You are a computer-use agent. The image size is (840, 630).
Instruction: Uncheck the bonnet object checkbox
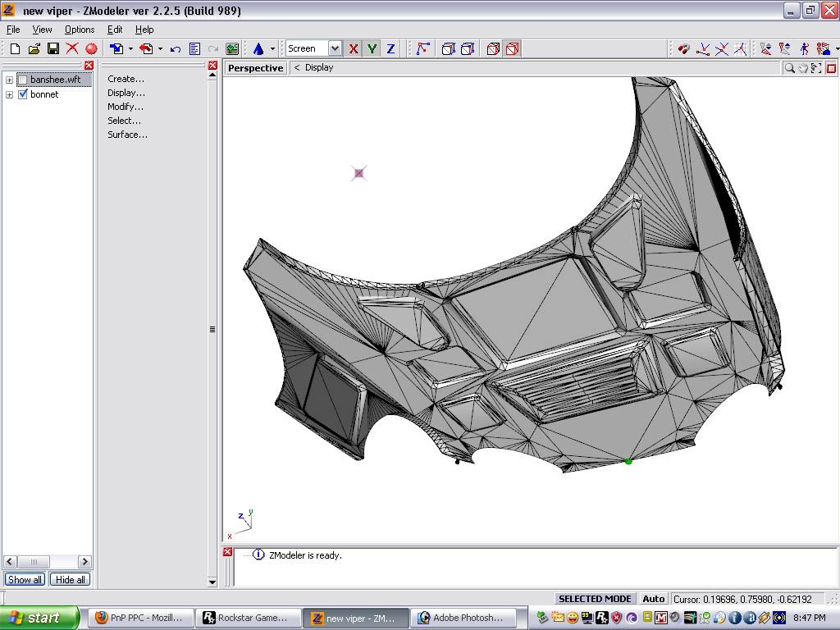(23, 94)
